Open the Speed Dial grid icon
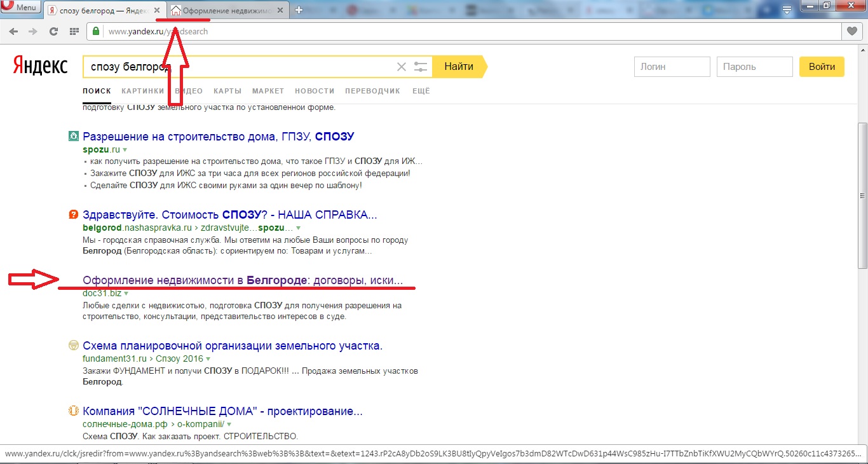Screen dimensions: 868x464 point(74,31)
